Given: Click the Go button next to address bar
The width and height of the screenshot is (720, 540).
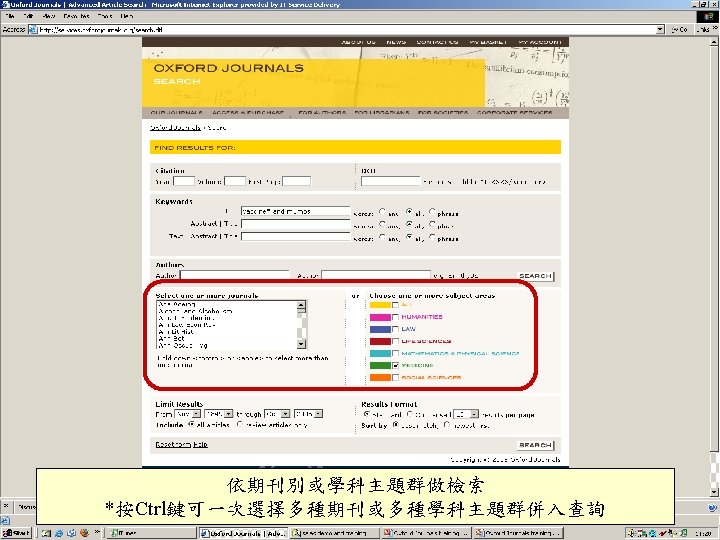Looking at the screenshot, I should [x=680, y=29].
